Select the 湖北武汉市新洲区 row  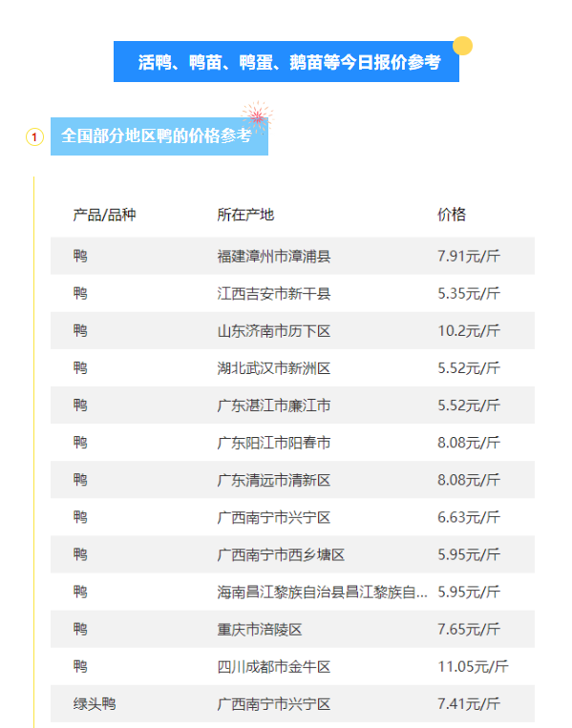click(x=292, y=367)
